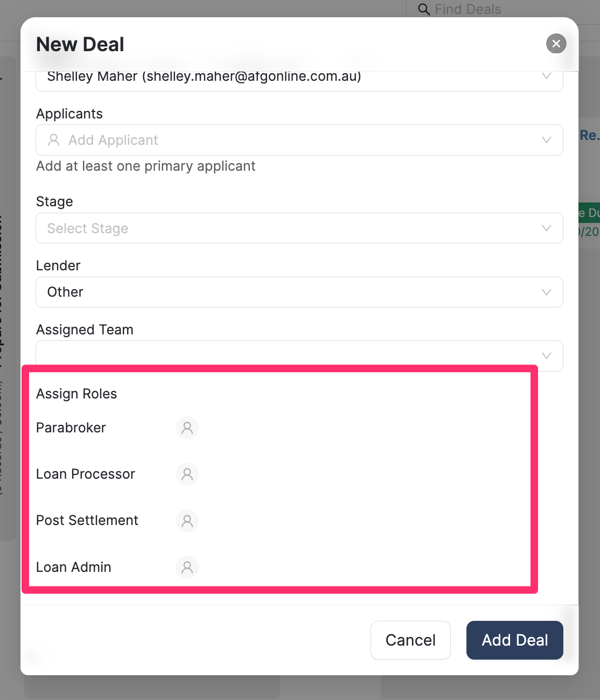The image size is (600, 700).
Task: Click the Lender dropdown chevron arrow
Action: pyautogui.click(x=546, y=292)
